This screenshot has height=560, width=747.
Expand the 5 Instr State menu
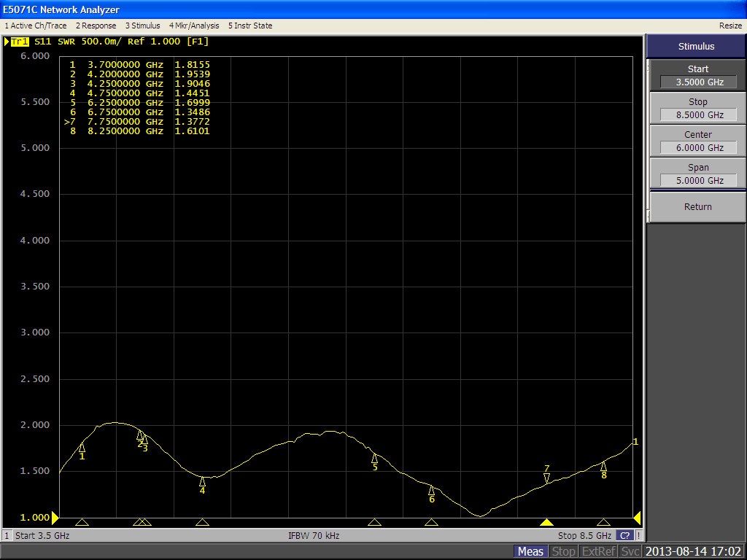click(250, 26)
